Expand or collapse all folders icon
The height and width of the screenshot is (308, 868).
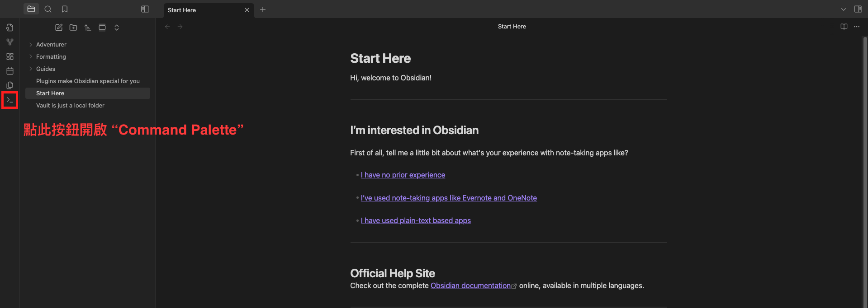point(117,28)
